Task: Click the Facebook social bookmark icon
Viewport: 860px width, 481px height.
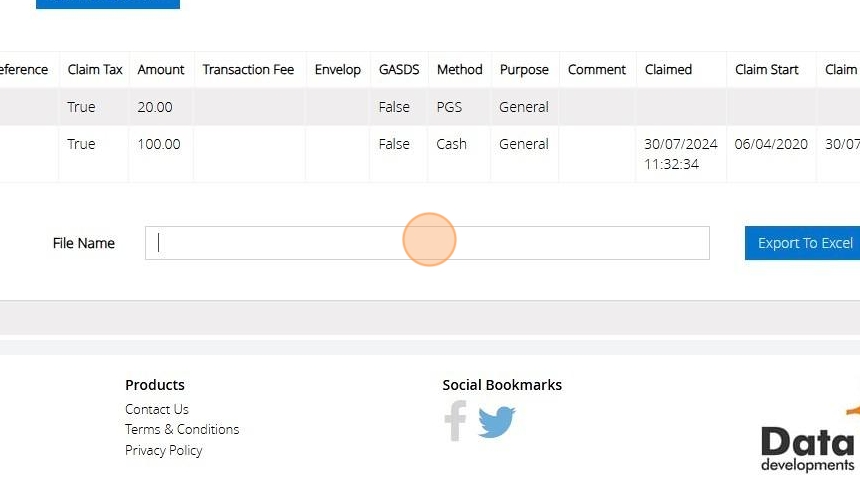Action: coord(455,421)
